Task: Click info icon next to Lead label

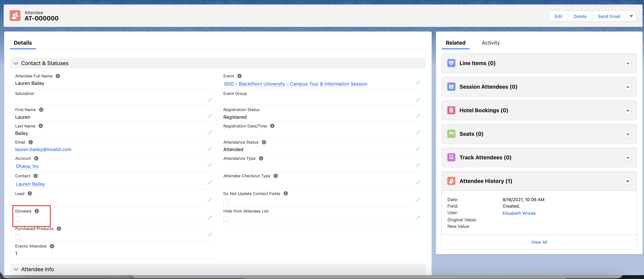Action: (30, 193)
